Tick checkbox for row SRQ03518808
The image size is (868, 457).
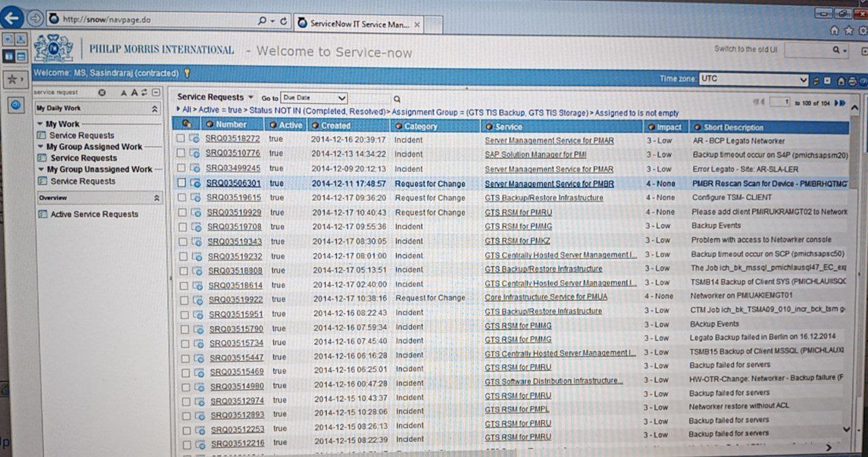click(183, 271)
